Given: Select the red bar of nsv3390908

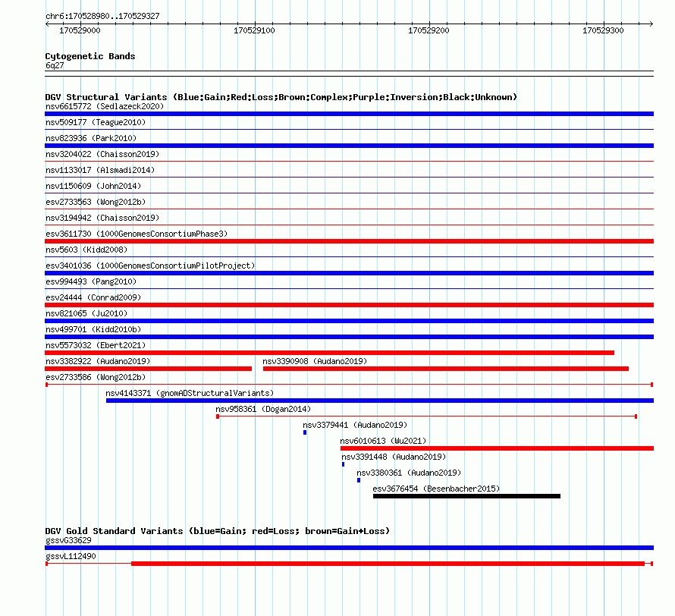Looking at the screenshot, I should coord(445,369).
